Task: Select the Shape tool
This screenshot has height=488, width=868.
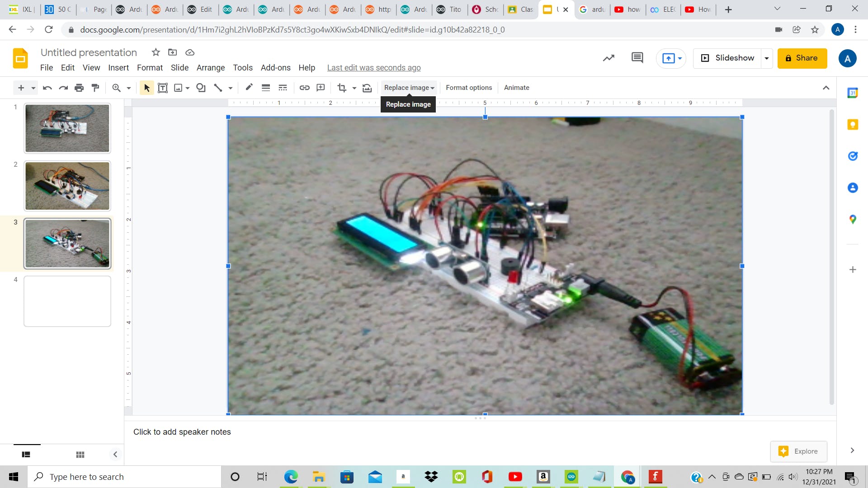Action: tap(201, 88)
